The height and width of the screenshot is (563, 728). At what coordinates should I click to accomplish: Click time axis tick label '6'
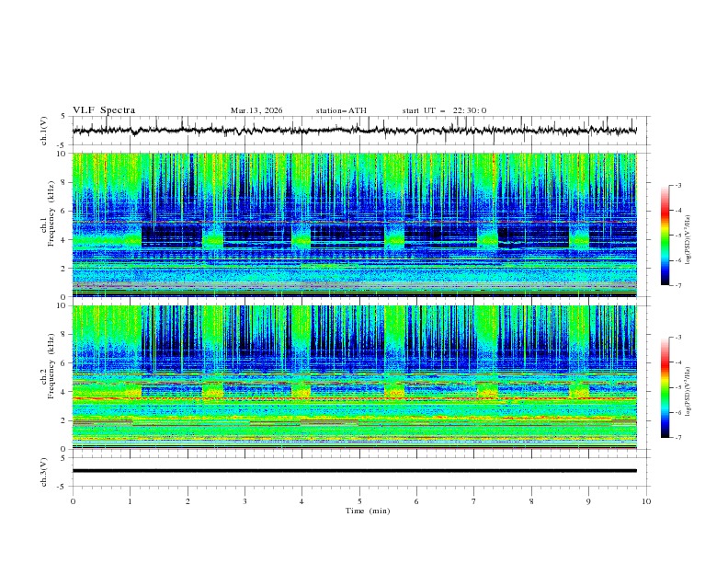[416, 501]
